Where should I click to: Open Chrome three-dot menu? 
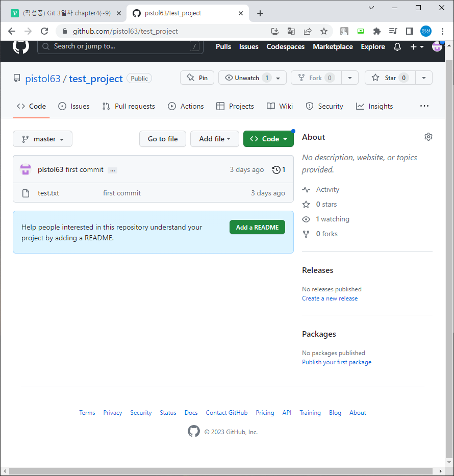[442, 31]
